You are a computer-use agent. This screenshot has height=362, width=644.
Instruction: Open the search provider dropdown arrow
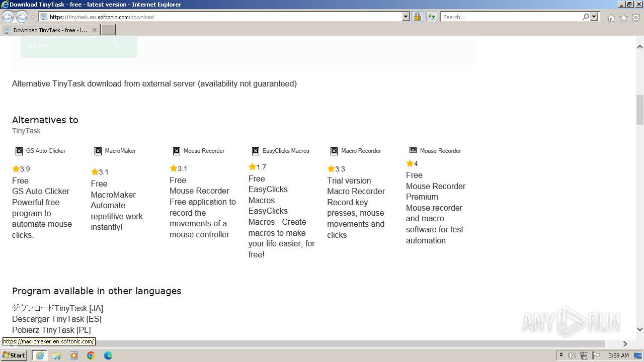point(594,17)
